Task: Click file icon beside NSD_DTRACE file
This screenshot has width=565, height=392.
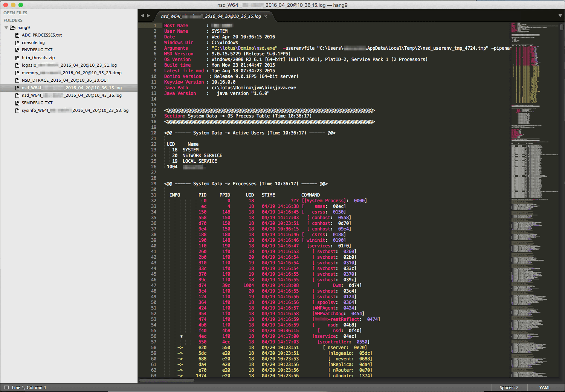Action: (17, 81)
